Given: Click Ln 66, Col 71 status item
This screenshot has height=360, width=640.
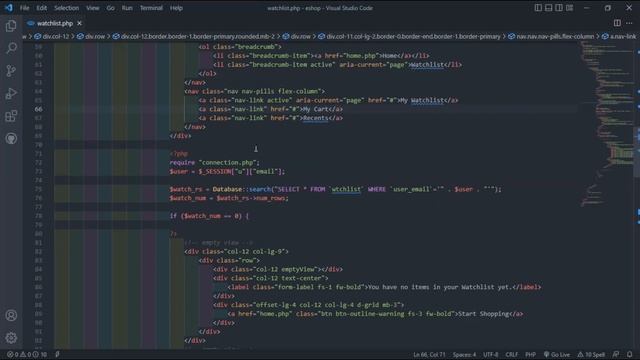Looking at the screenshot, I should 429,354.
